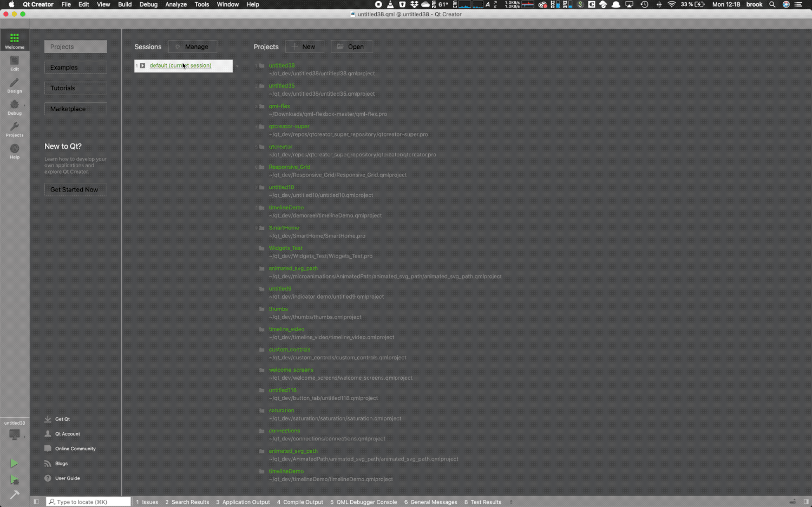Click the Online Community chat icon
The height and width of the screenshot is (507, 812).
[x=48, y=449]
